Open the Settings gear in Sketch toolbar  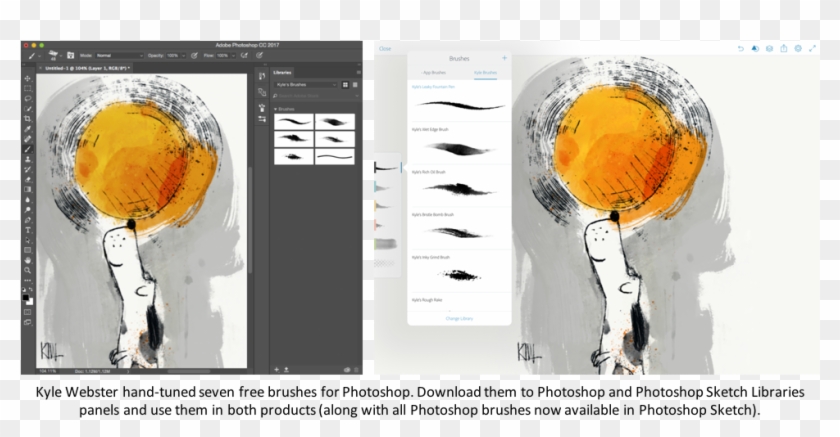point(798,49)
